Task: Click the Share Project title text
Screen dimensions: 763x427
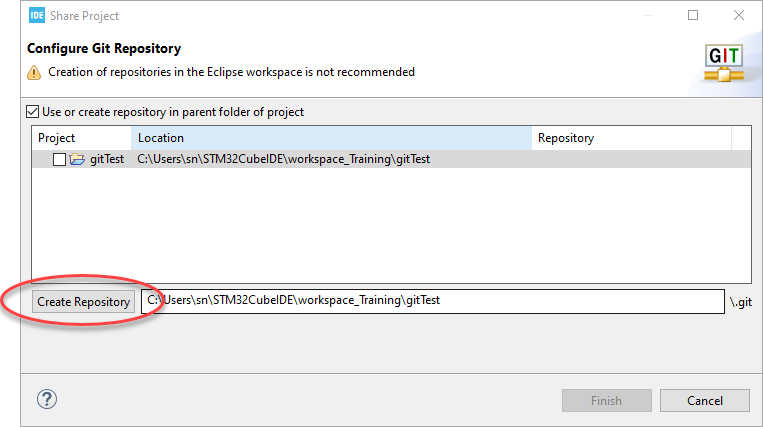Action: [x=84, y=16]
